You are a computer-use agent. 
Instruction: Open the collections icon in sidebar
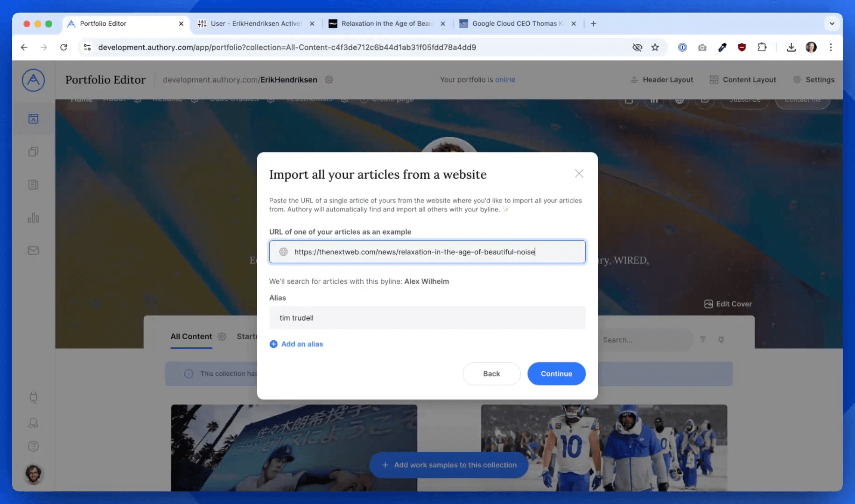[x=33, y=152]
